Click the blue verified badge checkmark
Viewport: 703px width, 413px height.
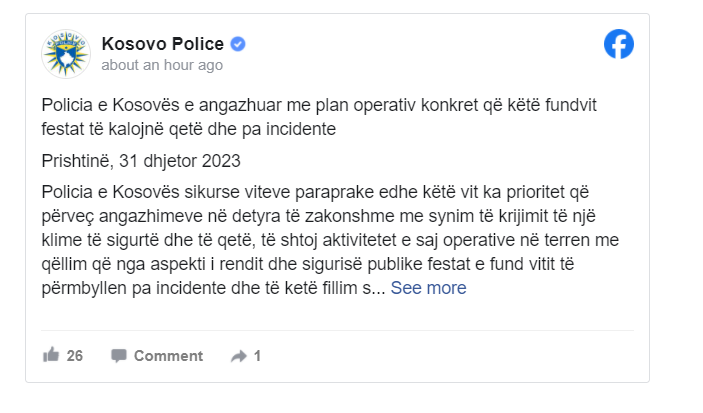(238, 44)
